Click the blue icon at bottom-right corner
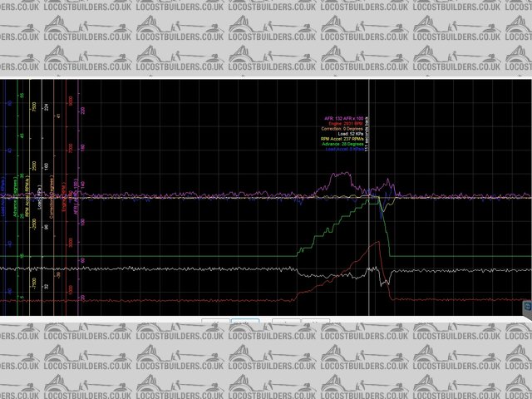The image size is (532, 399). 527,308
